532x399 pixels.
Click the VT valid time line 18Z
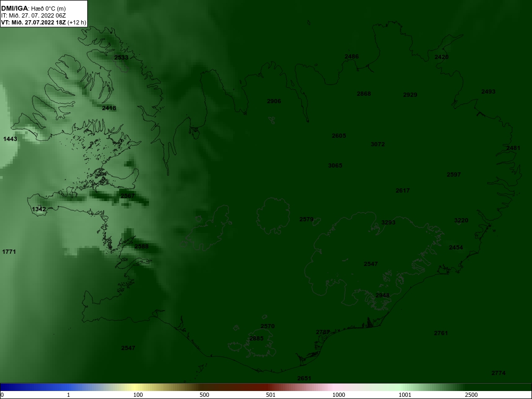point(44,23)
